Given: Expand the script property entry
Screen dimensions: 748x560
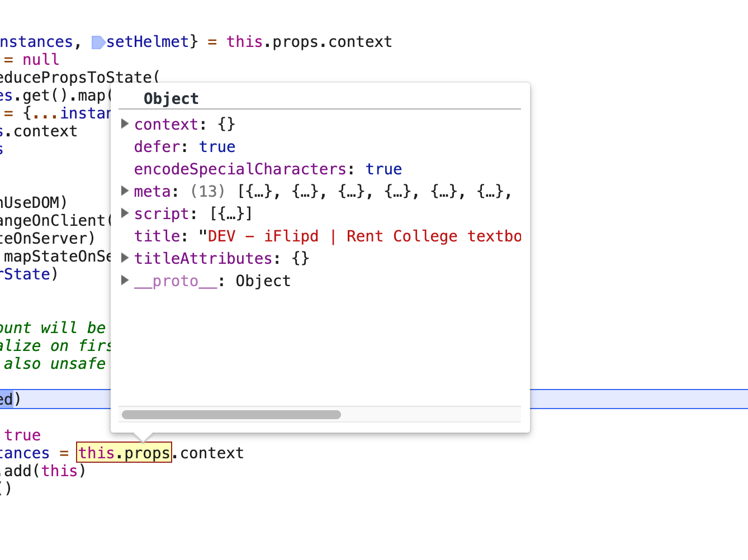Looking at the screenshot, I should (x=124, y=213).
